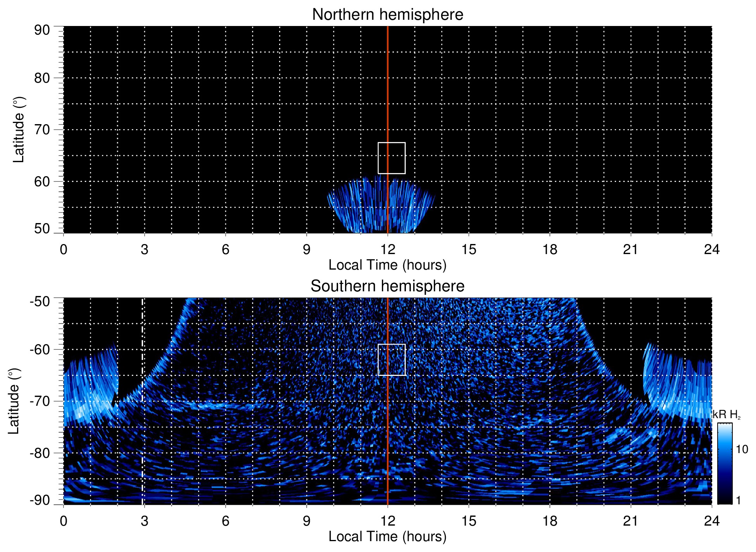Click northern panel Latitude axis label
Viewport: 756px width, 552px height.
[18, 130]
